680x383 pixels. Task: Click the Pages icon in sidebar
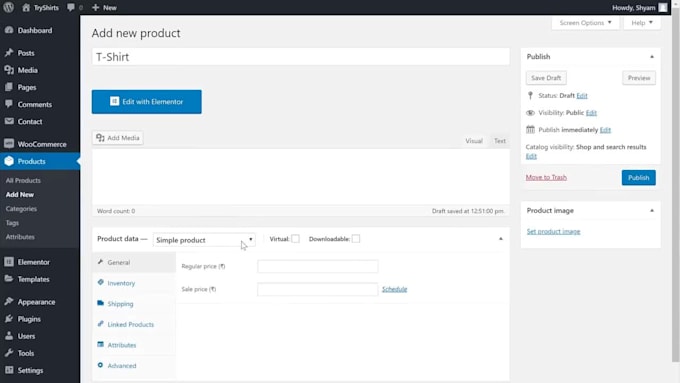point(9,87)
